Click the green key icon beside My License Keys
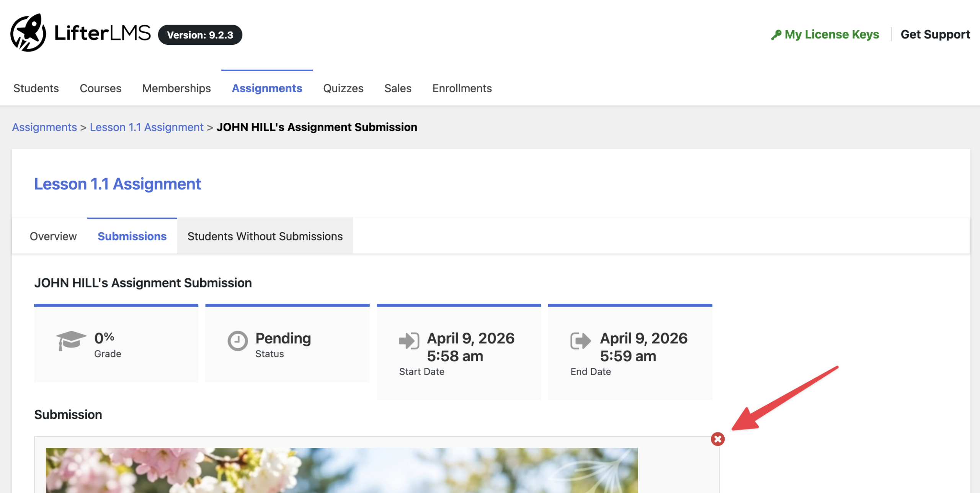Viewport: 980px width, 493px height. coord(776,35)
